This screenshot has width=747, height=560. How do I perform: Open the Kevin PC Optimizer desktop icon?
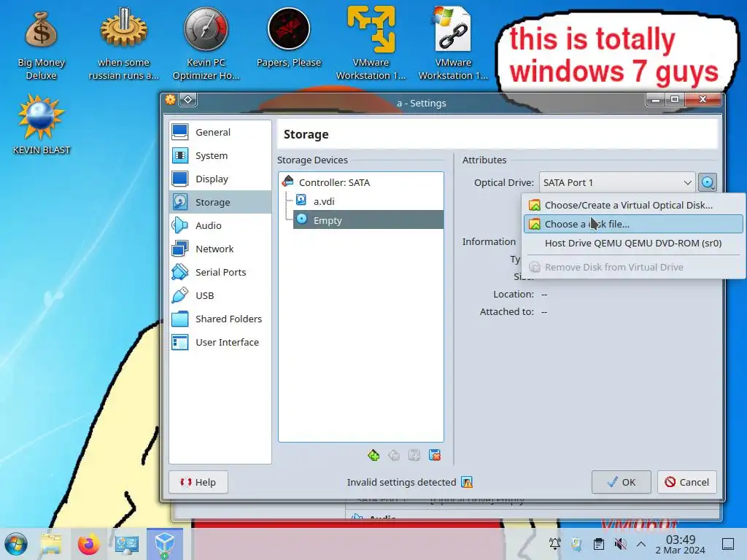point(206,44)
